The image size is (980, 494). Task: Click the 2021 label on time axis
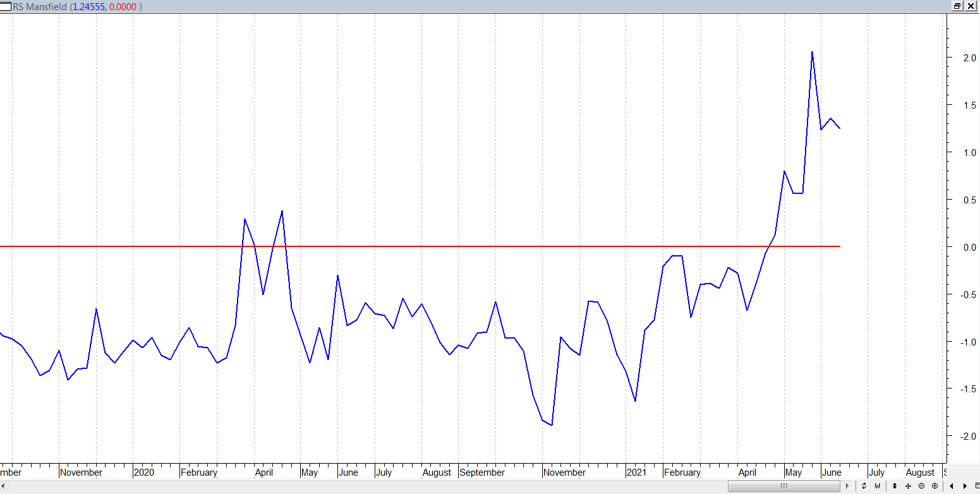636,473
